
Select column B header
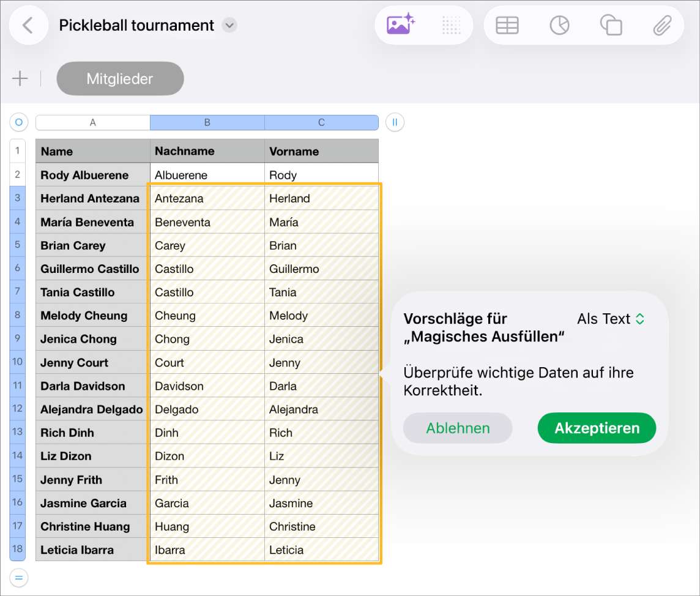coord(207,122)
